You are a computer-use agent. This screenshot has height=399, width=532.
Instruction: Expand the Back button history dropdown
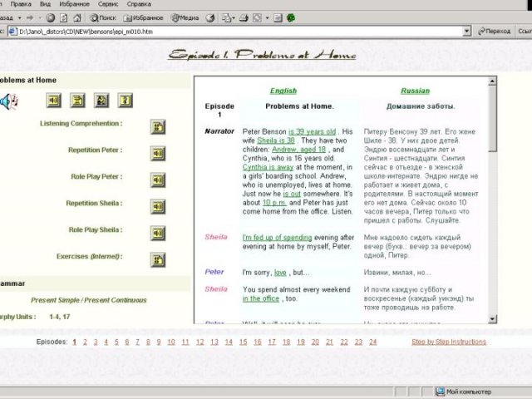20,17
